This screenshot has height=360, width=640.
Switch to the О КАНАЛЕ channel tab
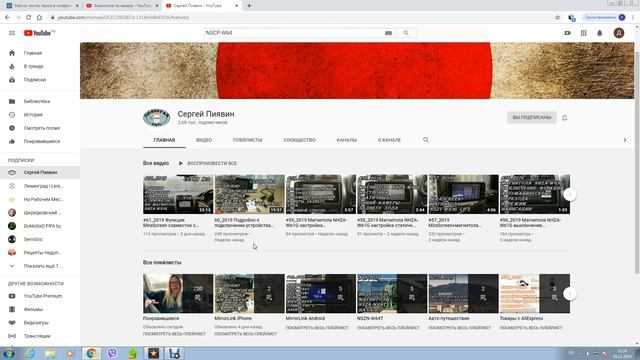click(x=389, y=140)
